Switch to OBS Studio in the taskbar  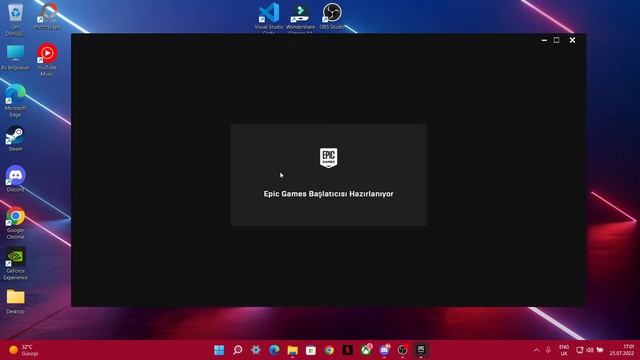(x=403, y=350)
